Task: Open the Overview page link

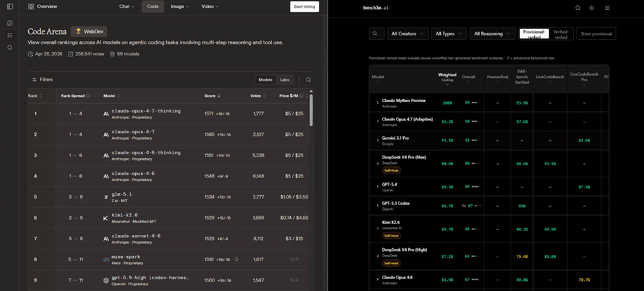Action: pos(42,6)
